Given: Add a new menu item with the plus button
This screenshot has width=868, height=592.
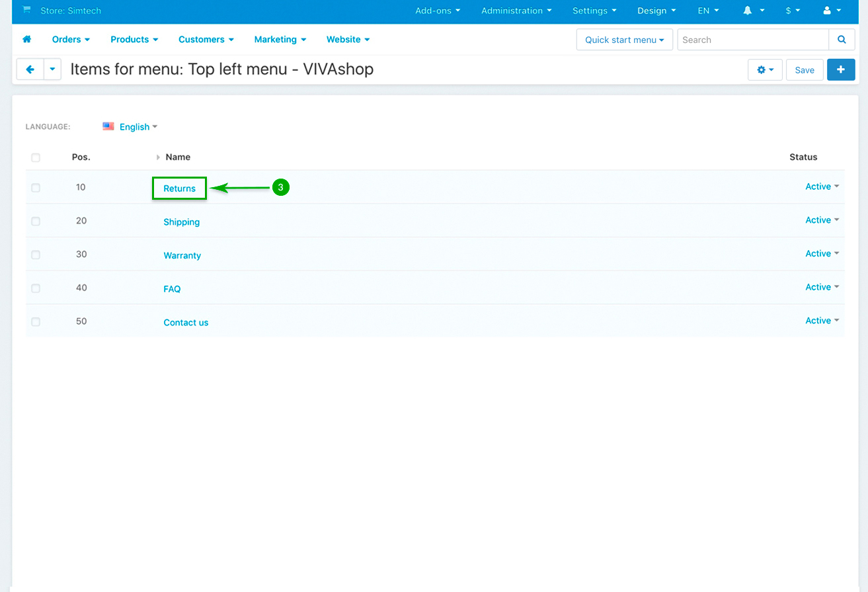Looking at the screenshot, I should coord(841,69).
